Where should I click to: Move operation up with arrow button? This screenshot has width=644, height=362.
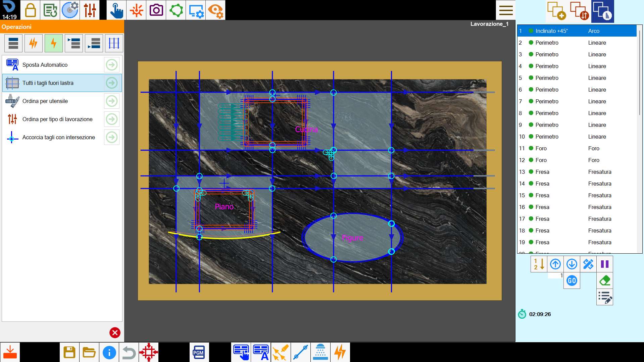coord(555,264)
